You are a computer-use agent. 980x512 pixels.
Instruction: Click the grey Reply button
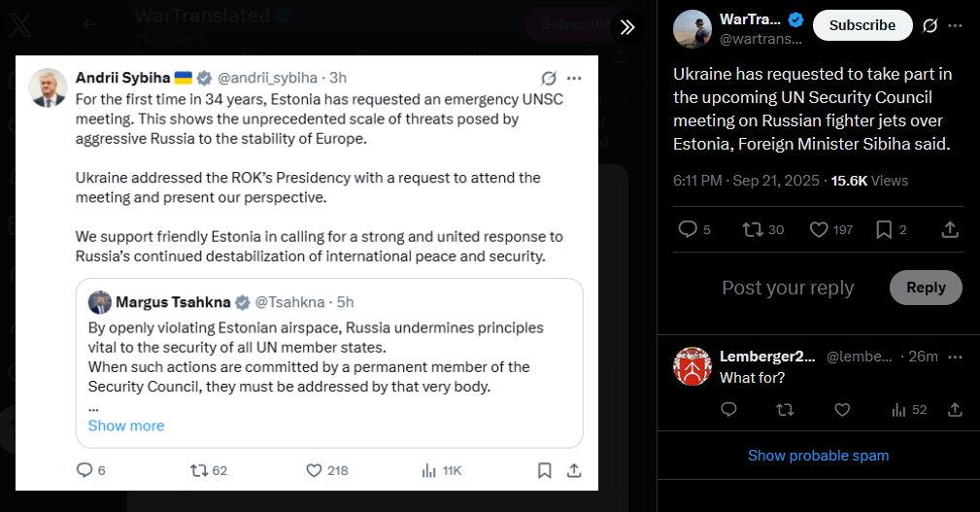(926, 288)
